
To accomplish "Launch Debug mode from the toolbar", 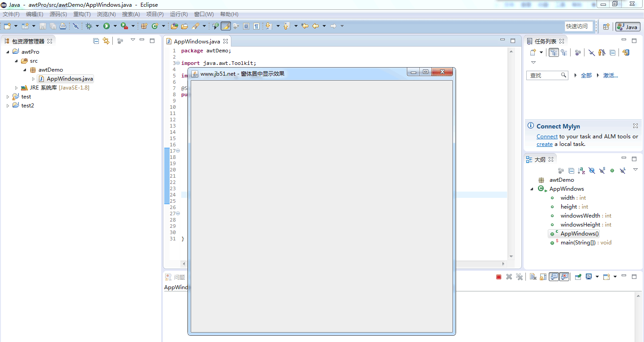I will click(x=89, y=26).
